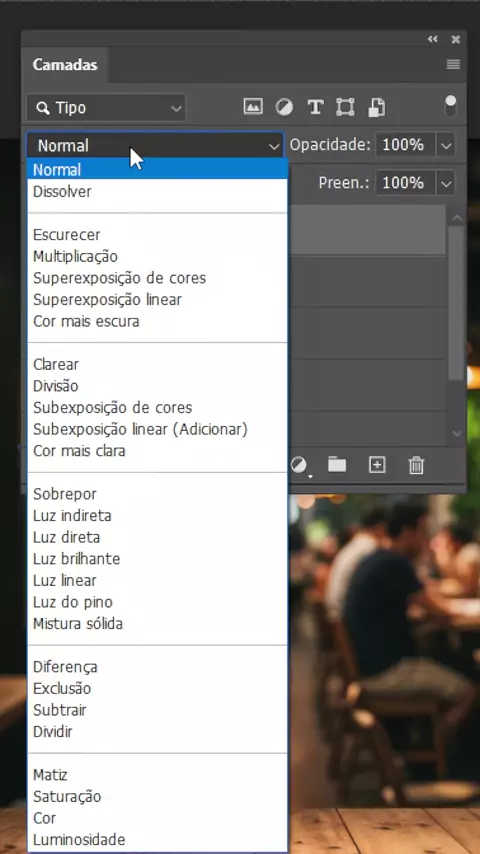Toggle layer filtering switch
This screenshot has height=854, width=480.
coord(451,106)
